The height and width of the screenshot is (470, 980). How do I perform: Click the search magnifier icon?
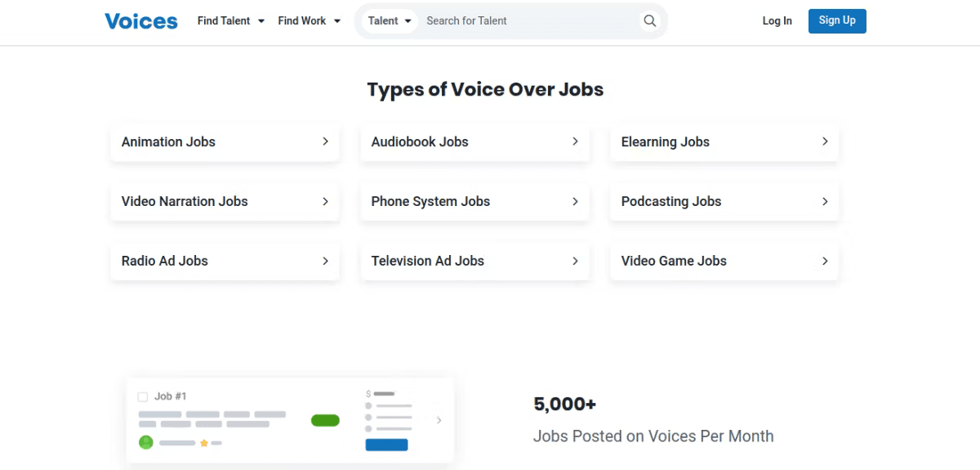point(649,21)
